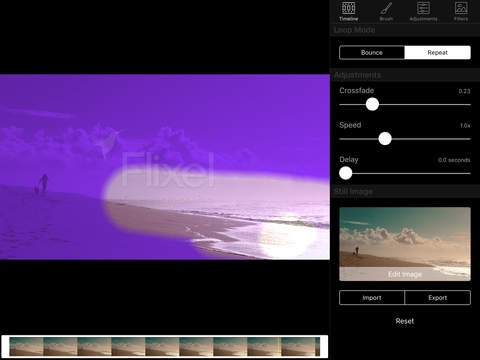Image resolution: width=480 pixels, height=360 pixels.
Task: Click the Speed value 1.0x
Action: click(x=465, y=126)
